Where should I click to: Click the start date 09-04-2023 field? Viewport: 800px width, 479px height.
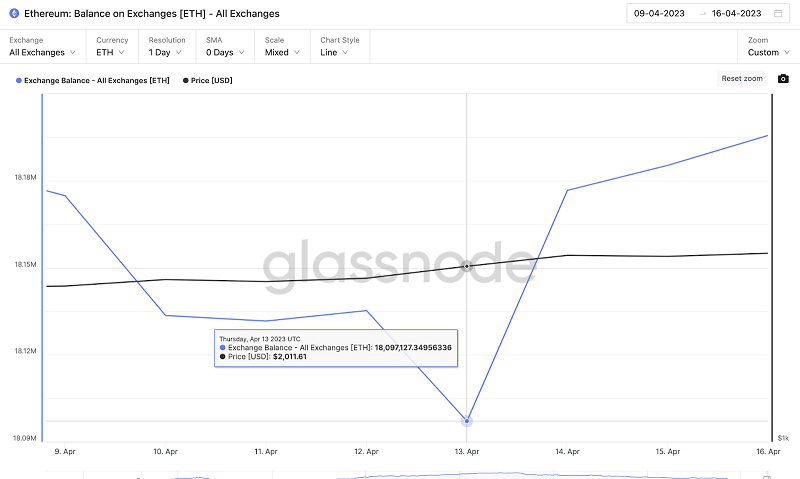661,14
